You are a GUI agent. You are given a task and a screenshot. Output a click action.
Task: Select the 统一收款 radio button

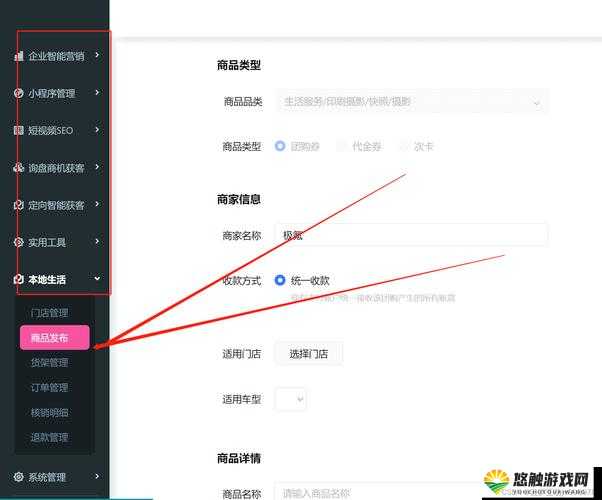[280, 280]
